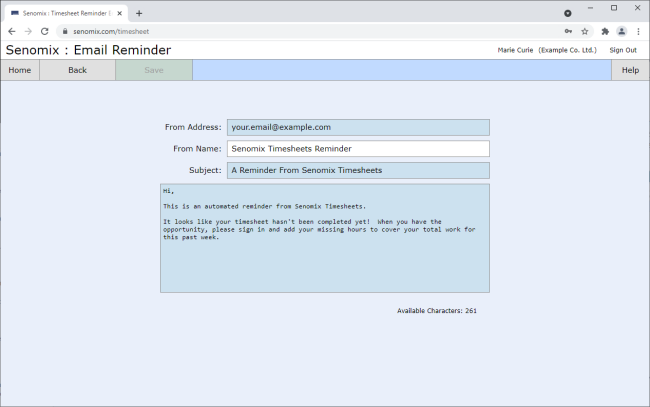
Task: Click the Back button in toolbar
Action: (78, 70)
